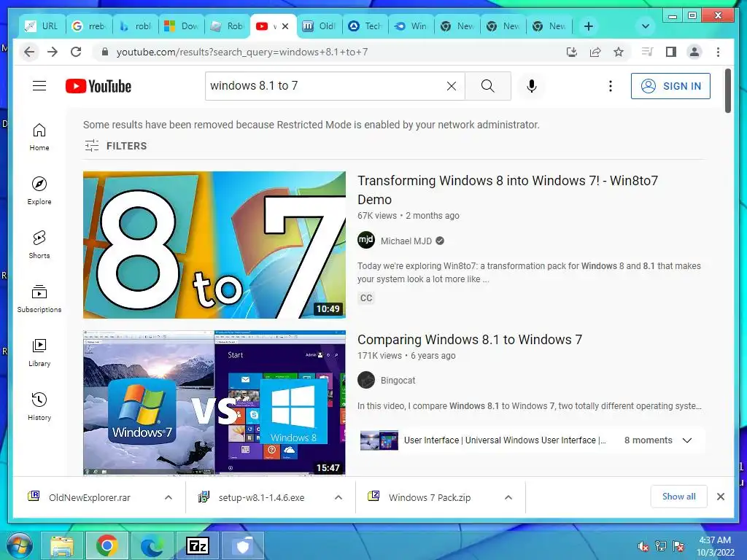Open File Explorer from taskbar
This screenshot has height=560, width=747.
click(x=63, y=545)
